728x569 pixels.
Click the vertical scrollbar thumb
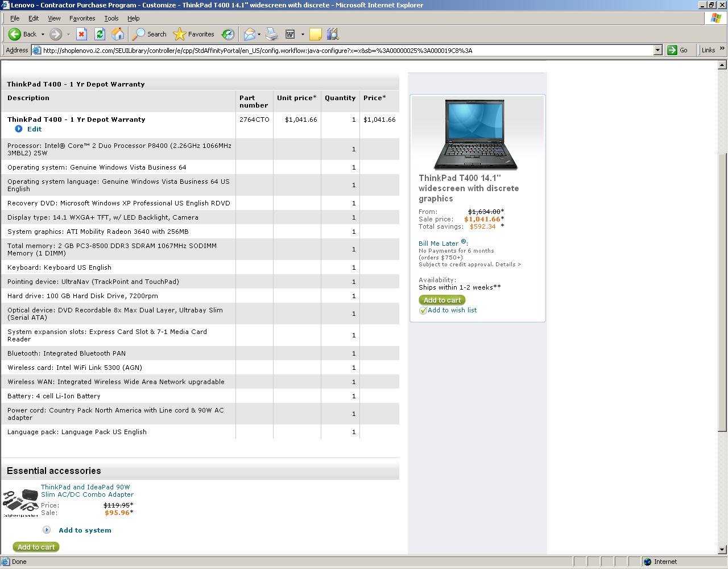[722, 292]
